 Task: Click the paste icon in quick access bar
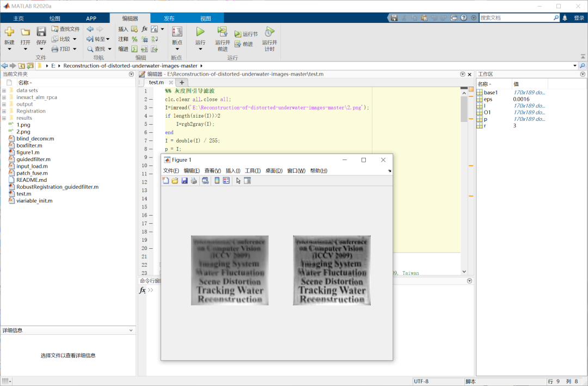click(x=424, y=17)
